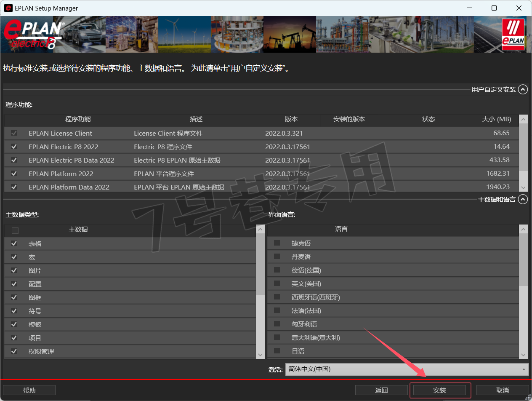Uncheck the 宏 master data checkbox

tap(14, 257)
